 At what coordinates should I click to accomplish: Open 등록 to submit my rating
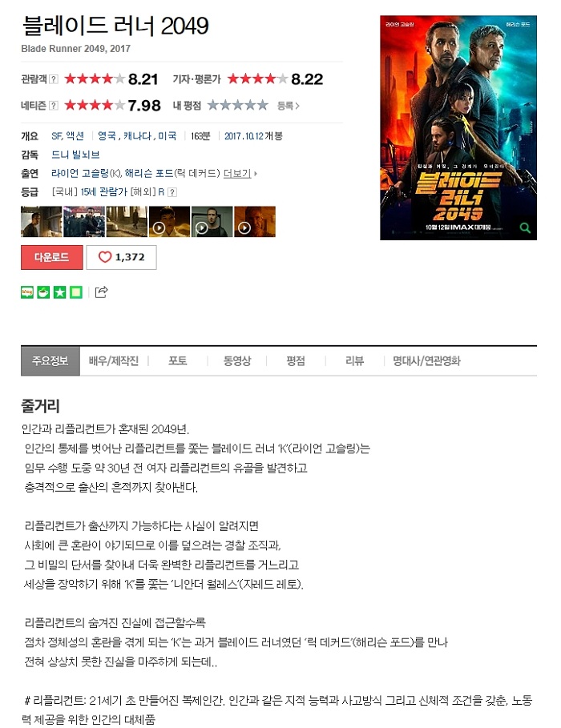coord(289,106)
